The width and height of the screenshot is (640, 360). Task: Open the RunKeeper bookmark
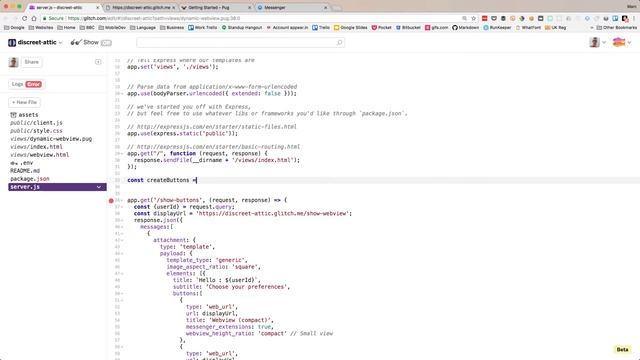coord(497,28)
